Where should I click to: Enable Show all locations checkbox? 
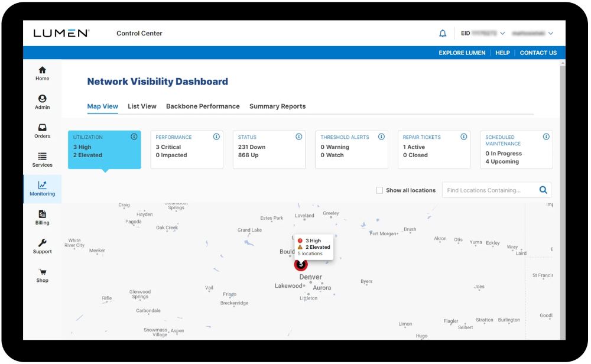pos(379,190)
